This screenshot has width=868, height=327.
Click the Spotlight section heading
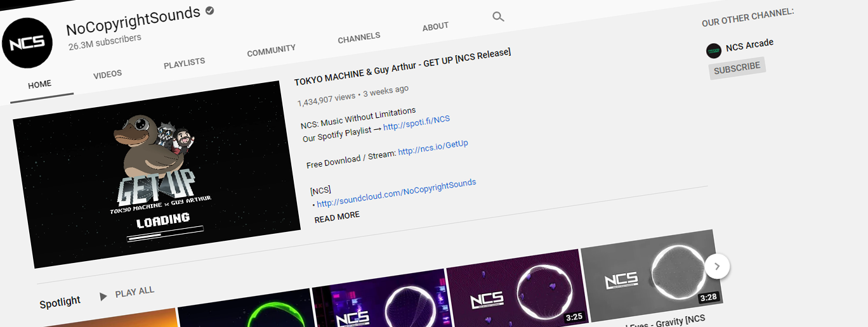pos(60,302)
